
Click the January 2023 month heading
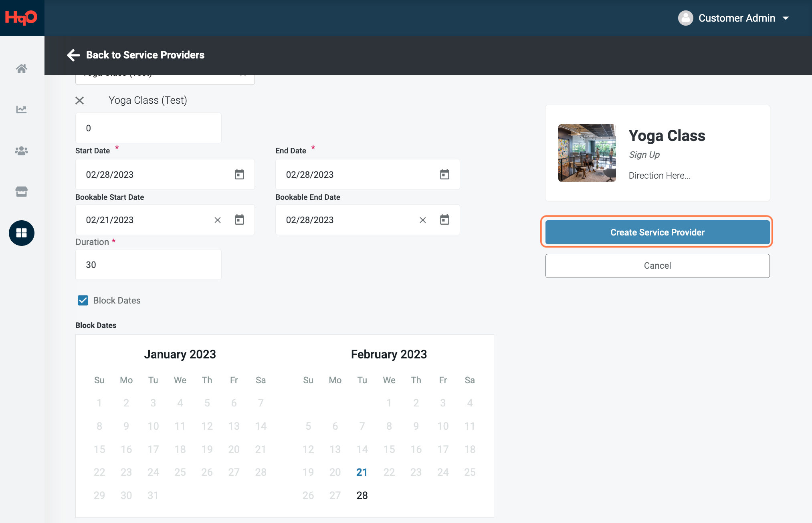(180, 354)
